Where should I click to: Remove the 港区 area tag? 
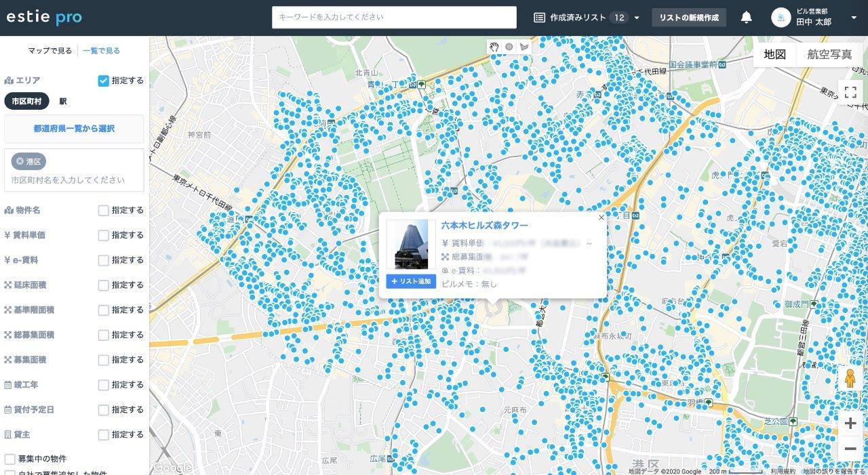coord(20,161)
